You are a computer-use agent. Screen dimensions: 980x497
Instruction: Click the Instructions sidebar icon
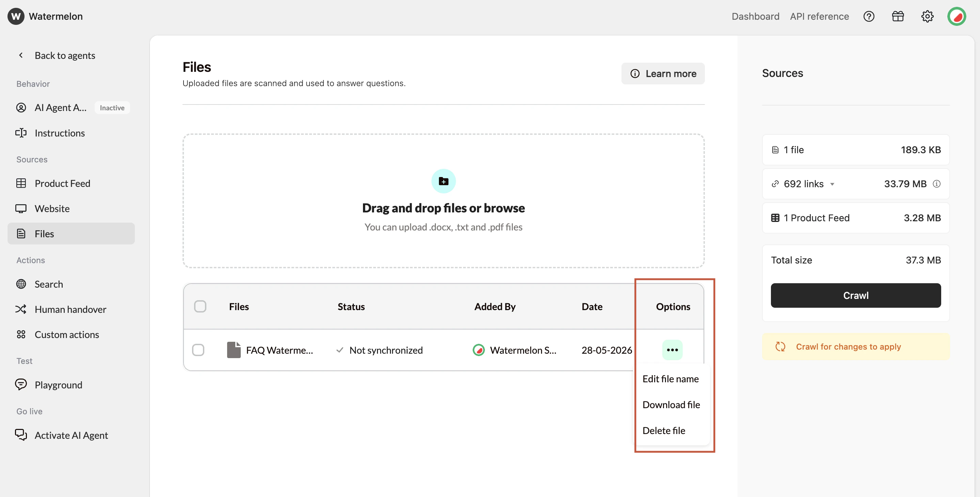21,133
